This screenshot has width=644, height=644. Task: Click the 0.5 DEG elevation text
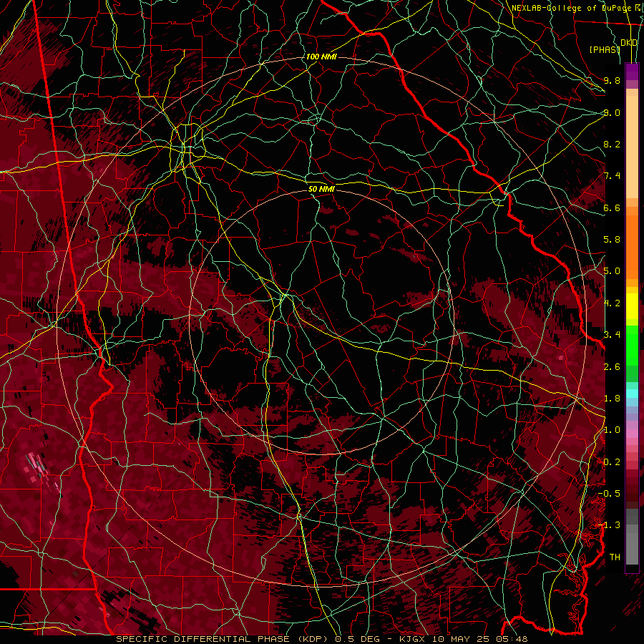point(358,639)
